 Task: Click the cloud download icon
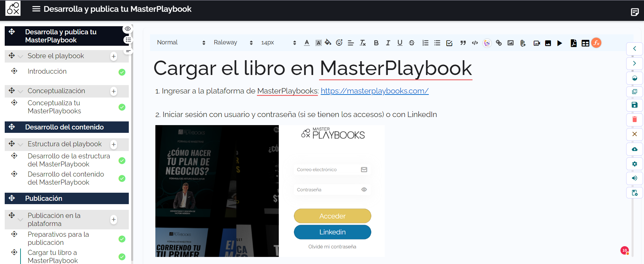point(635,149)
